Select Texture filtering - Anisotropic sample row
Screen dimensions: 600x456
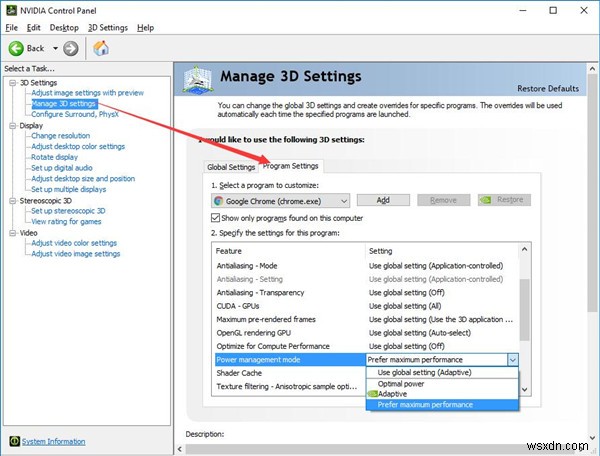[x=289, y=386]
